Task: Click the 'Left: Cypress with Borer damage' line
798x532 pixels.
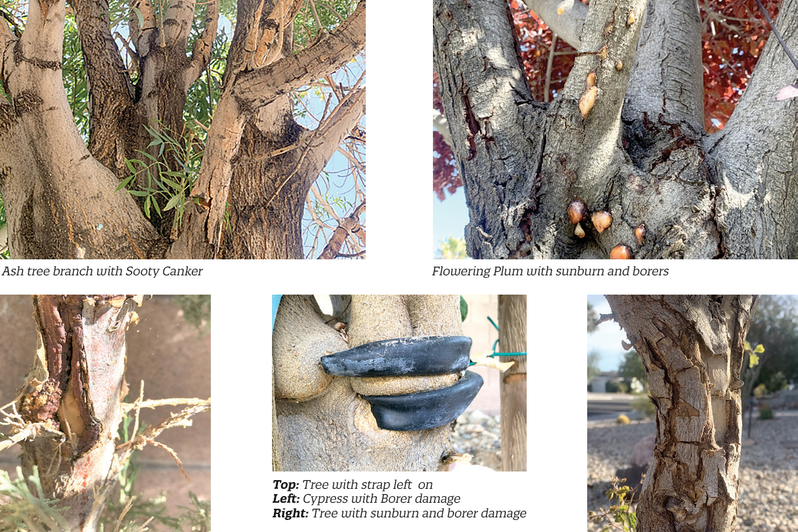Action: pyautogui.click(x=366, y=499)
